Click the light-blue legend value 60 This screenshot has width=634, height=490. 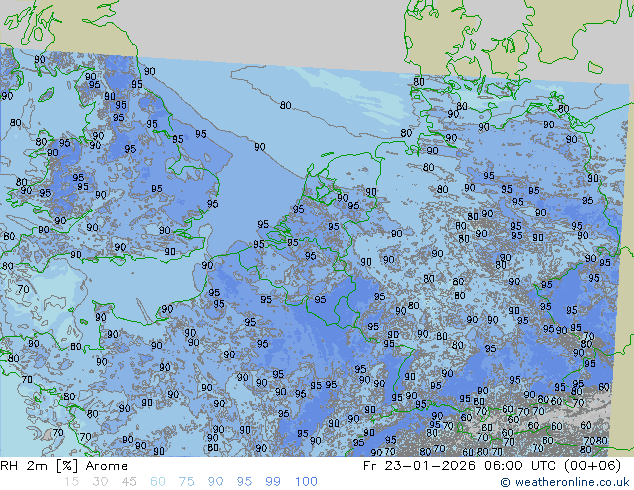158,482
